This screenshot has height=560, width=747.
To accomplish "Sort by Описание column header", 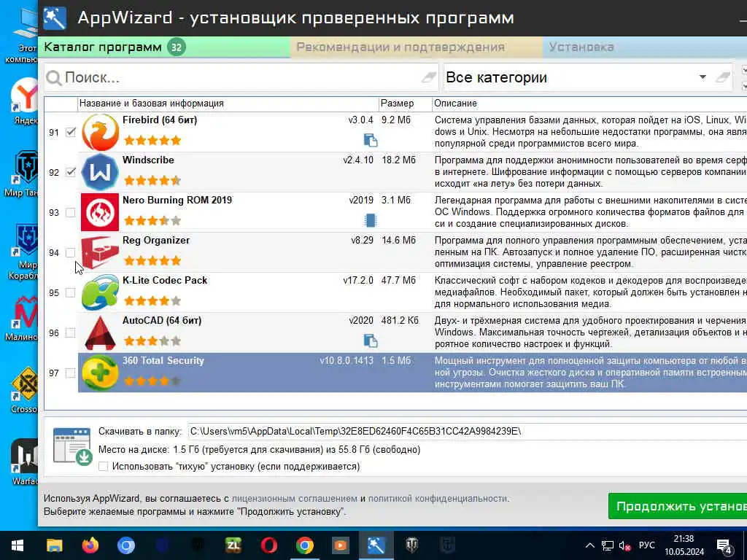I will point(589,104).
